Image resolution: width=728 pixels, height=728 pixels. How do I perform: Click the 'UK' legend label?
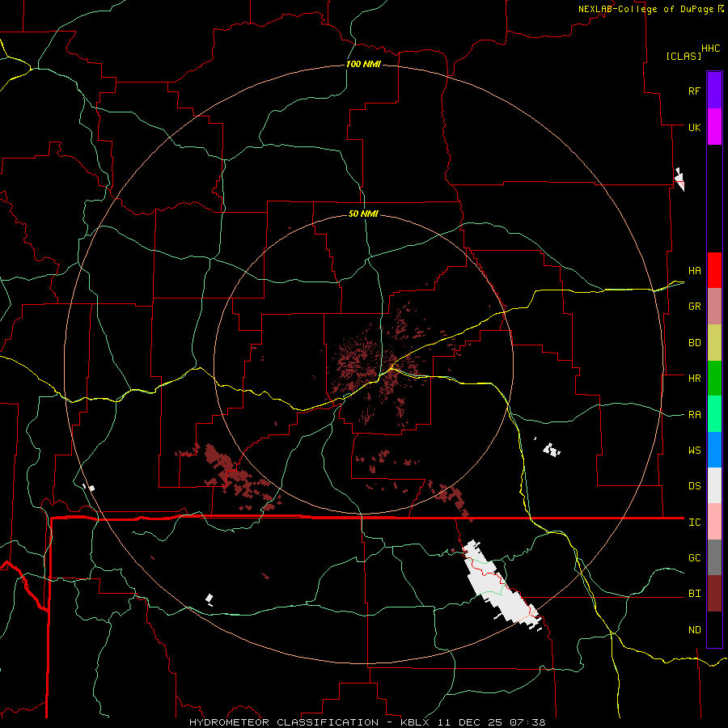[695, 128]
